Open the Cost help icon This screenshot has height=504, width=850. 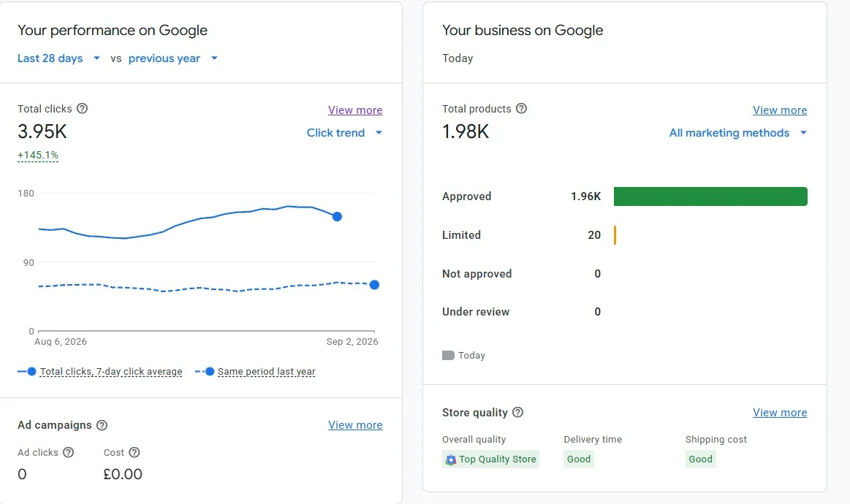click(x=134, y=453)
